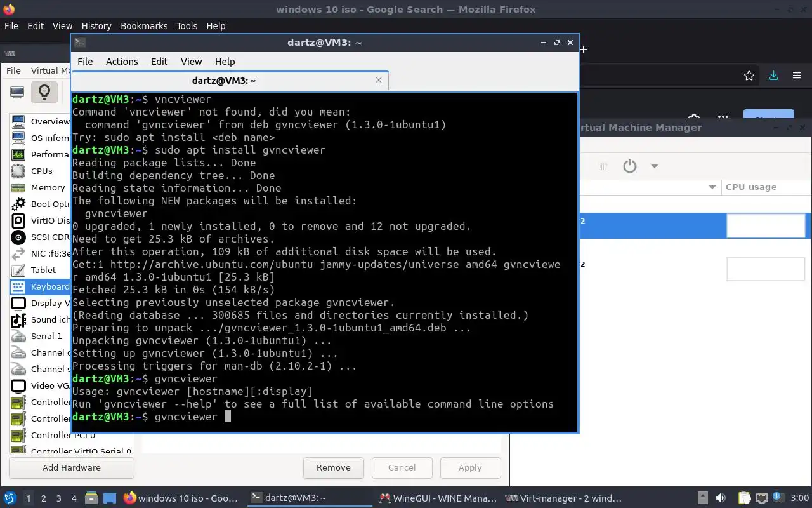Shut down the VM with the power icon
This screenshot has height=508, width=812.
pos(629,166)
